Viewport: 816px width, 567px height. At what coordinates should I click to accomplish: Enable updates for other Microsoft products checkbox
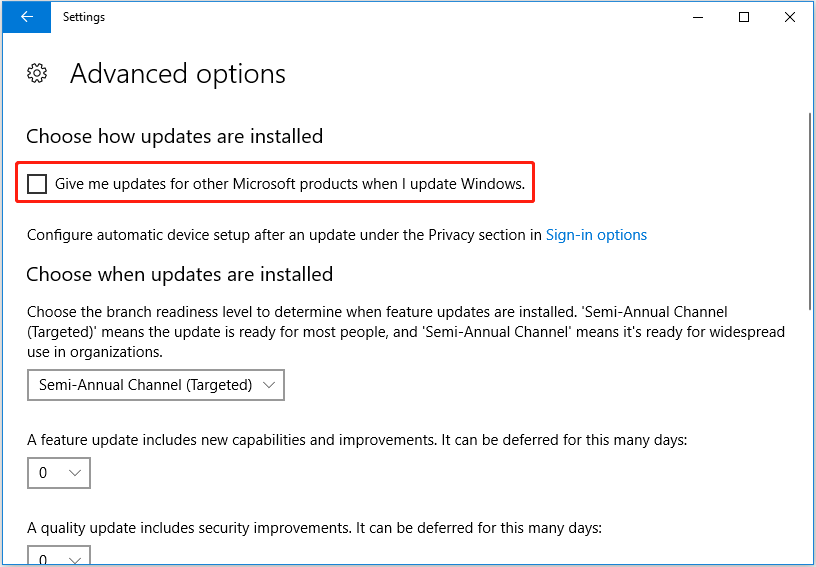[x=37, y=184]
